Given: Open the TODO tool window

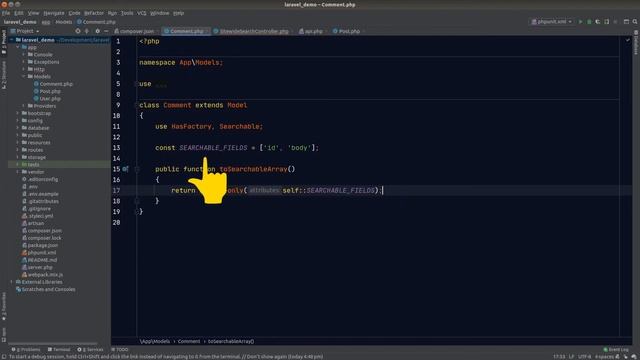Looking at the screenshot, I should coord(120,349).
